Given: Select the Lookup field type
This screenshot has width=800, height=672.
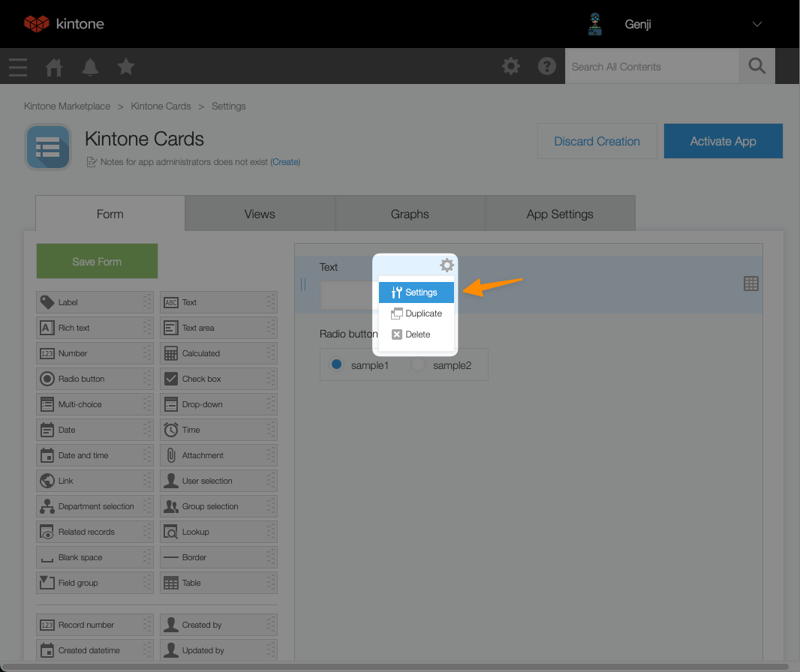Looking at the screenshot, I should 219,532.
